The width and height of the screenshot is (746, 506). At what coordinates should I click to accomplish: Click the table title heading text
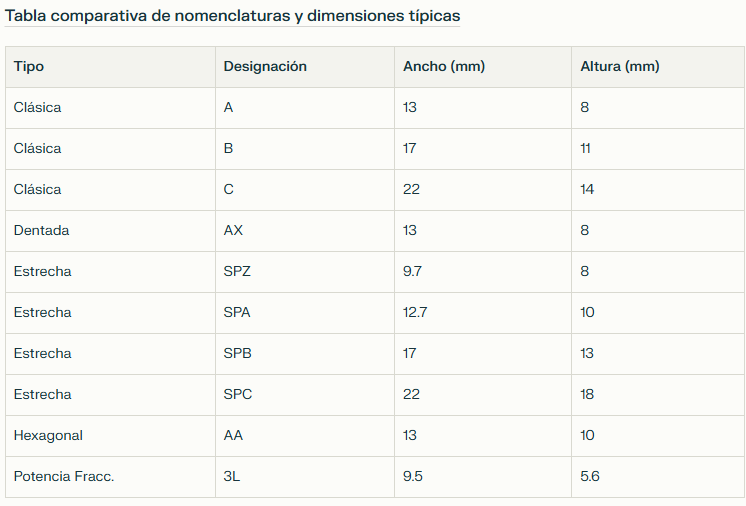coord(232,16)
